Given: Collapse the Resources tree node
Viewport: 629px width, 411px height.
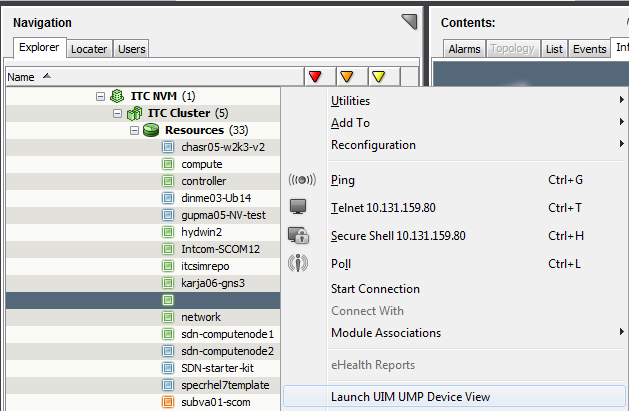Looking at the screenshot, I should [x=134, y=131].
